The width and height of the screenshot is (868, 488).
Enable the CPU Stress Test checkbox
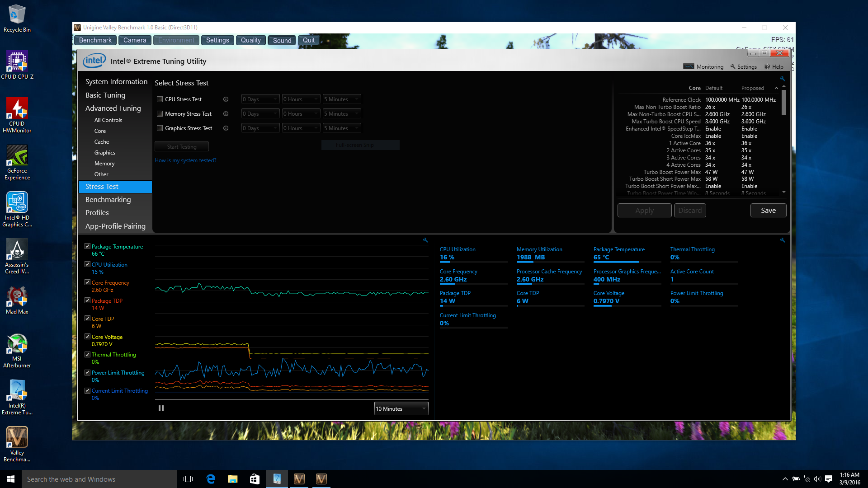(x=160, y=99)
